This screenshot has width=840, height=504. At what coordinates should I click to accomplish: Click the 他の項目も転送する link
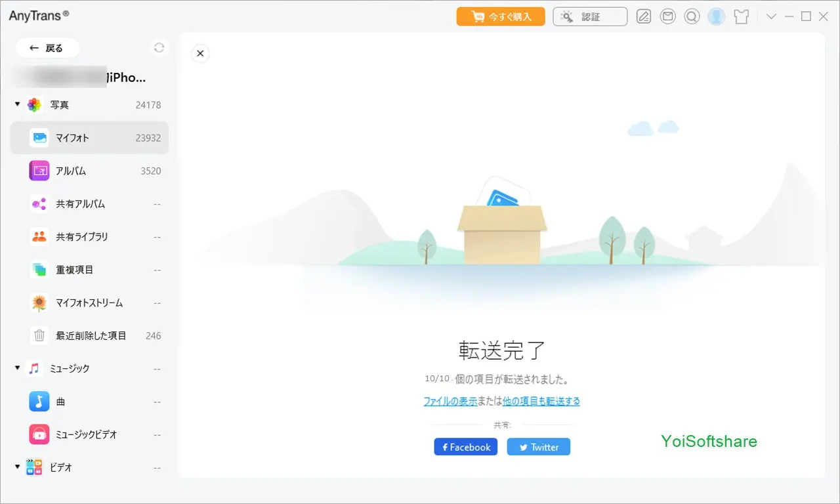click(541, 401)
